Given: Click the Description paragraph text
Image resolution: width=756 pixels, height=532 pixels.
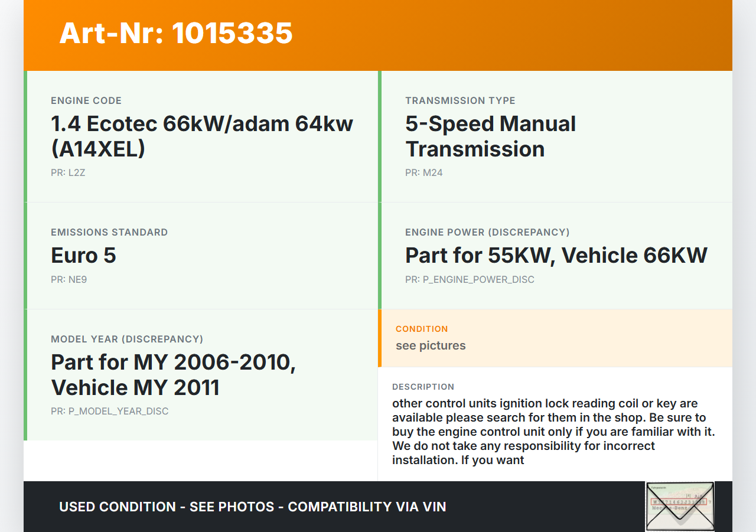Looking at the screenshot, I should (x=553, y=432).
